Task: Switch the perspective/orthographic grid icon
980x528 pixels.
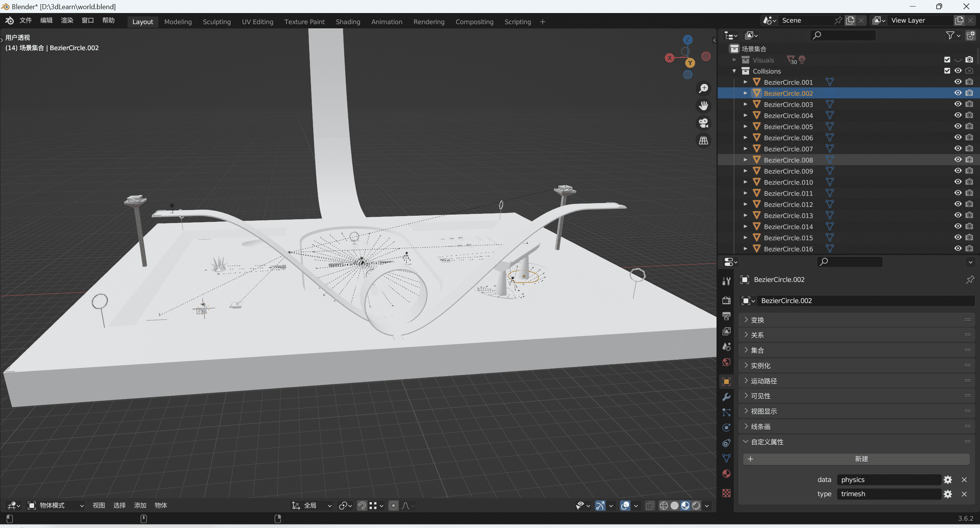Action: (x=704, y=141)
